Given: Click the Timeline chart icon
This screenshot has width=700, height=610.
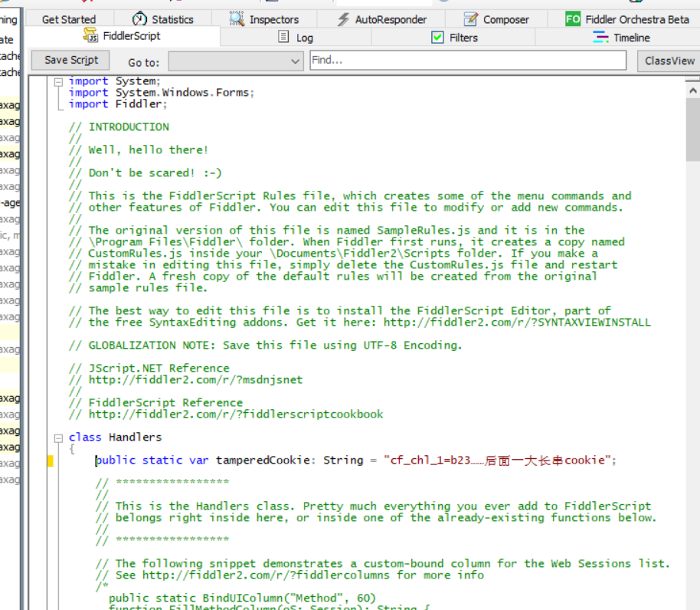Looking at the screenshot, I should pos(599,36).
